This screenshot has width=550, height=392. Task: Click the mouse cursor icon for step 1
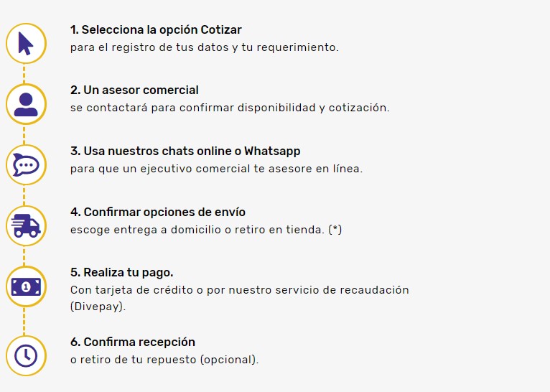pos(26,44)
